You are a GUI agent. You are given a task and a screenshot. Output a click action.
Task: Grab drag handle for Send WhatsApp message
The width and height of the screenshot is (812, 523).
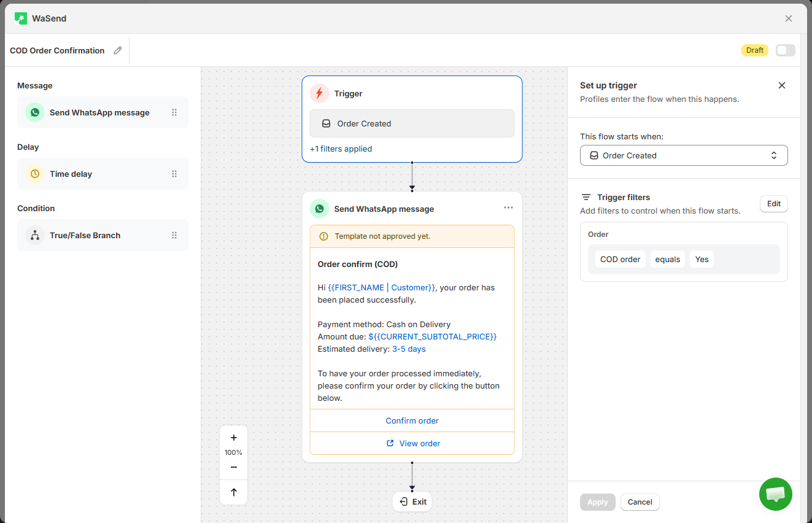coord(174,112)
